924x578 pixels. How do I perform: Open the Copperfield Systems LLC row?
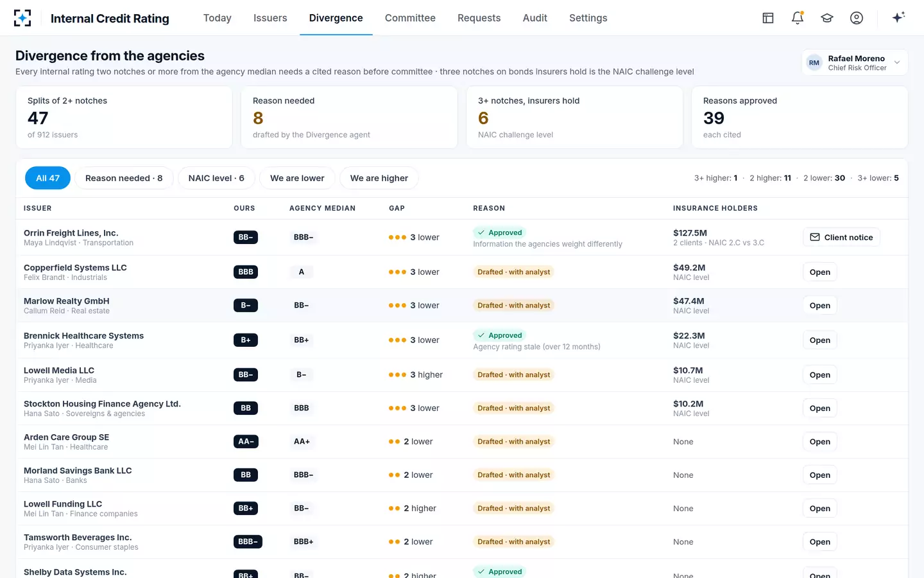click(x=820, y=272)
